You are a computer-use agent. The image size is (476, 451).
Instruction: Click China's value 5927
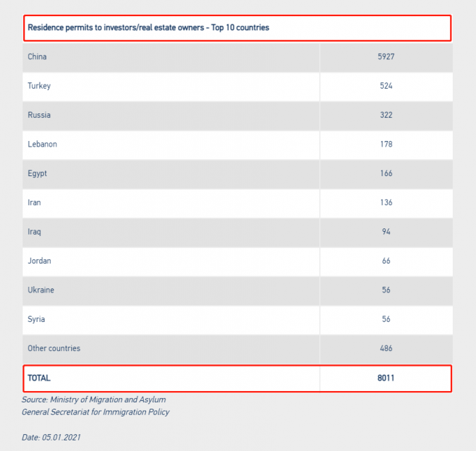tap(386, 56)
